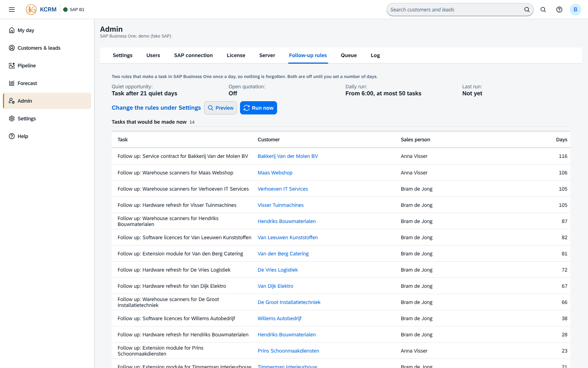The image size is (588, 368).
Task: Click the Task column header
Action: [123, 139]
